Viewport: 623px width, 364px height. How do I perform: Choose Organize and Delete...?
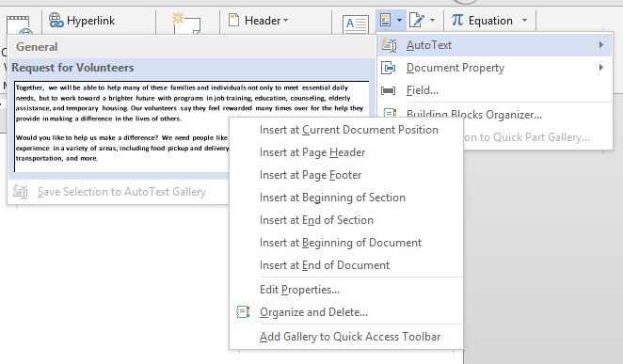(313, 312)
